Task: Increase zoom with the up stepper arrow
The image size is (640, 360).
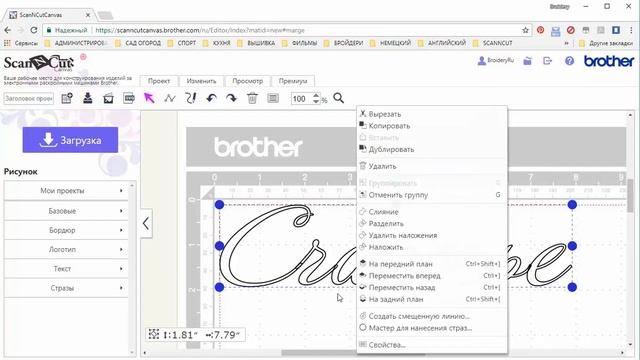Action: [x=316, y=96]
